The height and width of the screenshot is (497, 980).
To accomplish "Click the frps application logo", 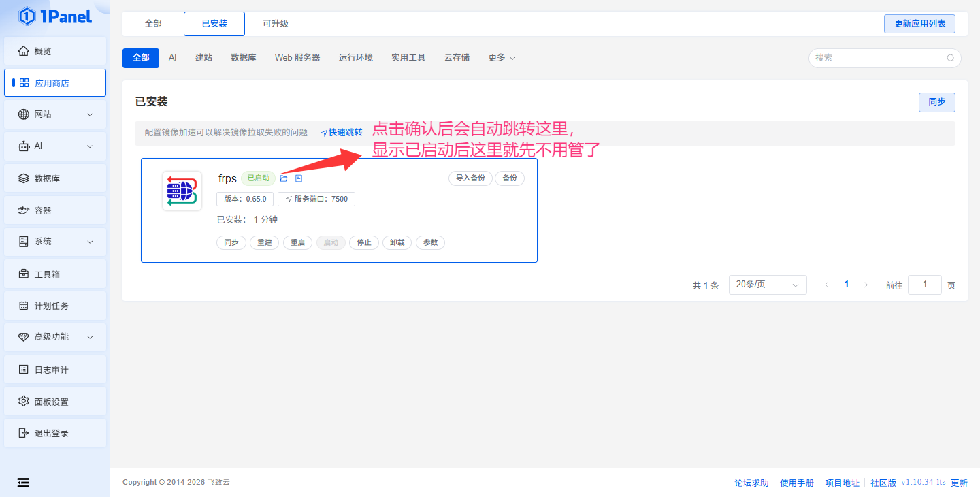I will tap(182, 191).
